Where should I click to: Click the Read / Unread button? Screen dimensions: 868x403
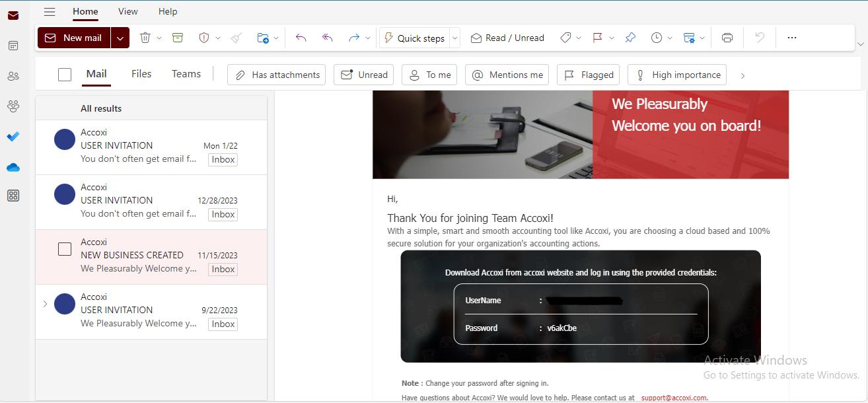tap(507, 38)
